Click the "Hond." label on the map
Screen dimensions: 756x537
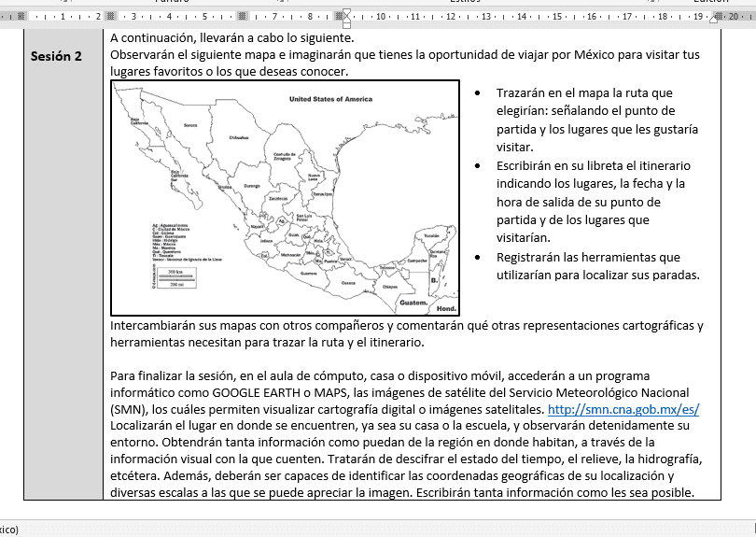pyautogui.click(x=446, y=308)
